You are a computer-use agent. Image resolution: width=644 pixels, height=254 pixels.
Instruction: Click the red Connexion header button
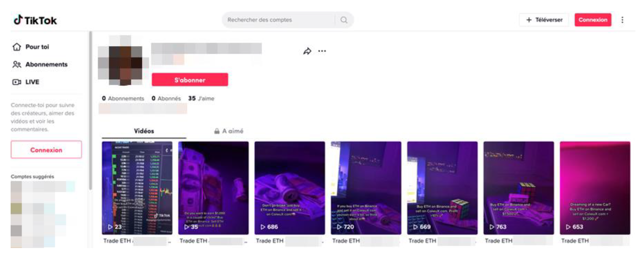[x=593, y=20]
